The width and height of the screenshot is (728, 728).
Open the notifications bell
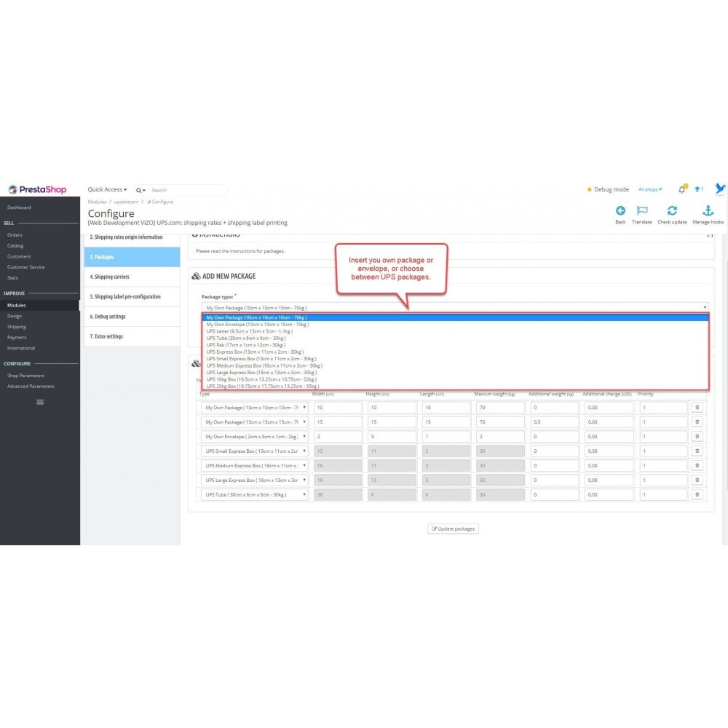[681, 189]
